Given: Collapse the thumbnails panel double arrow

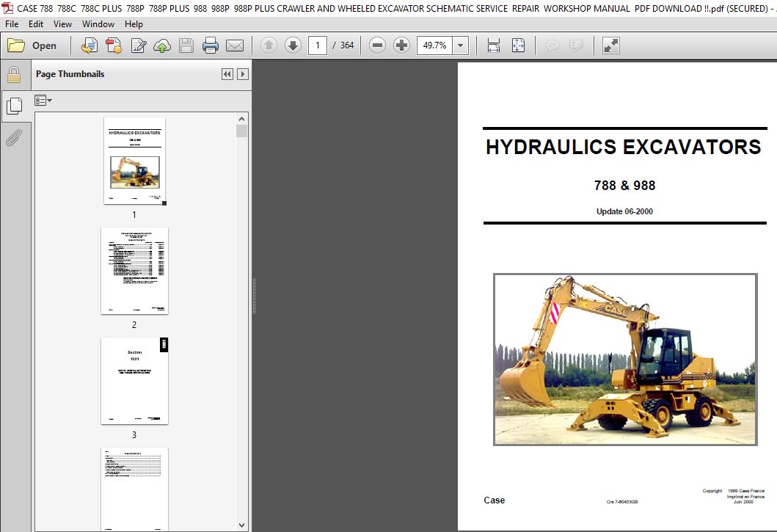Looking at the screenshot, I should [x=227, y=74].
